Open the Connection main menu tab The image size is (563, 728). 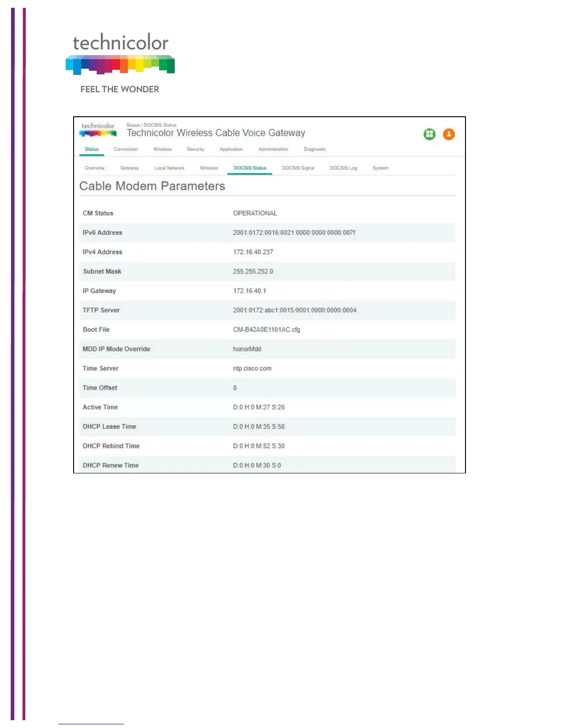(x=126, y=149)
